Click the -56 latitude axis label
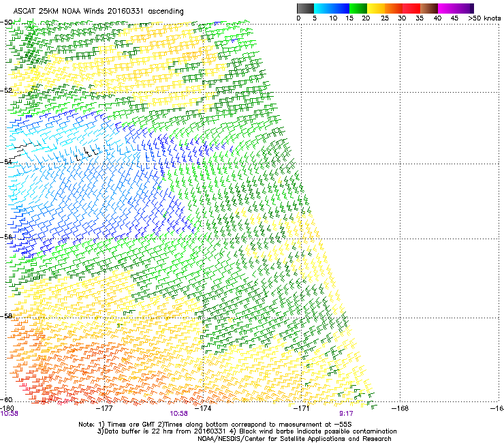 point(6,236)
